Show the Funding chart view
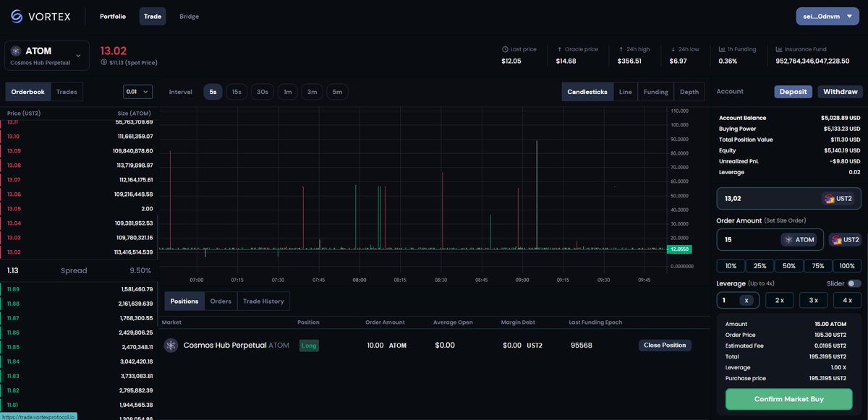Screen dimensions: 868x420 656,92
